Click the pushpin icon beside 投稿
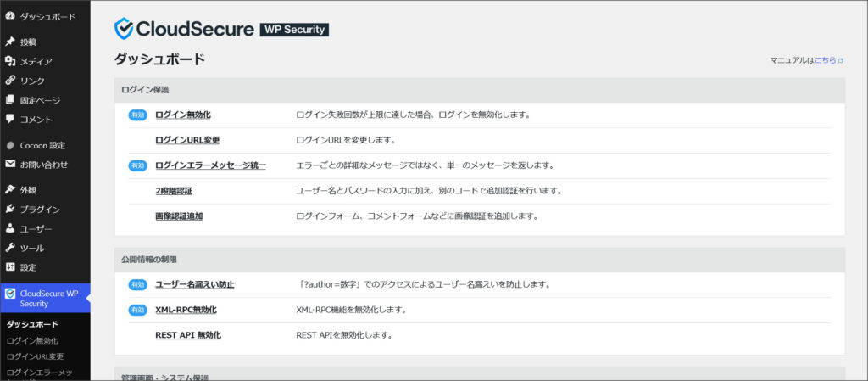The width and height of the screenshot is (868, 381). (x=9, y=42)
